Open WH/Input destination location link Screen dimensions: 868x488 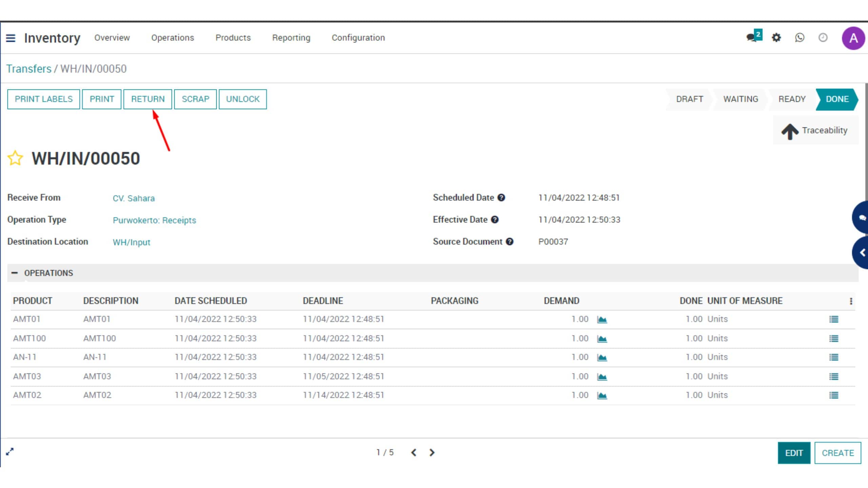[x=131, y=242]
